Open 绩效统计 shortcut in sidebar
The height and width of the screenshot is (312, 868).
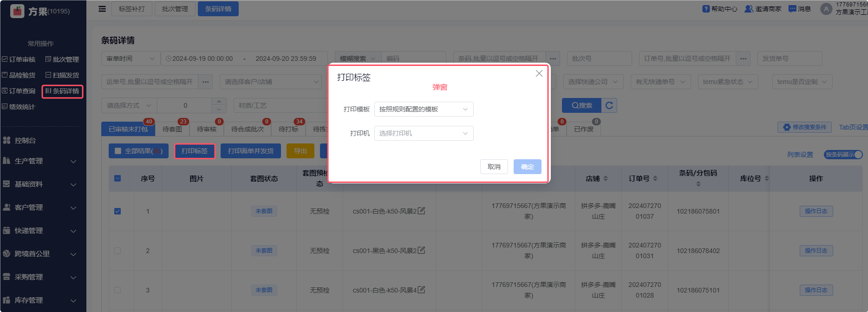pyautogui.click(x=19, y=107)
